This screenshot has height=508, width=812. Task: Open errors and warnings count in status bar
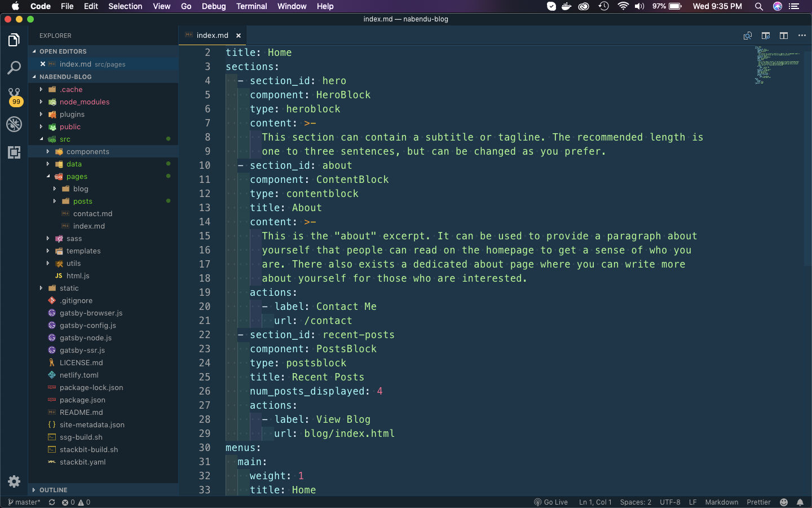pyautogui.click(x=76, y=502)
